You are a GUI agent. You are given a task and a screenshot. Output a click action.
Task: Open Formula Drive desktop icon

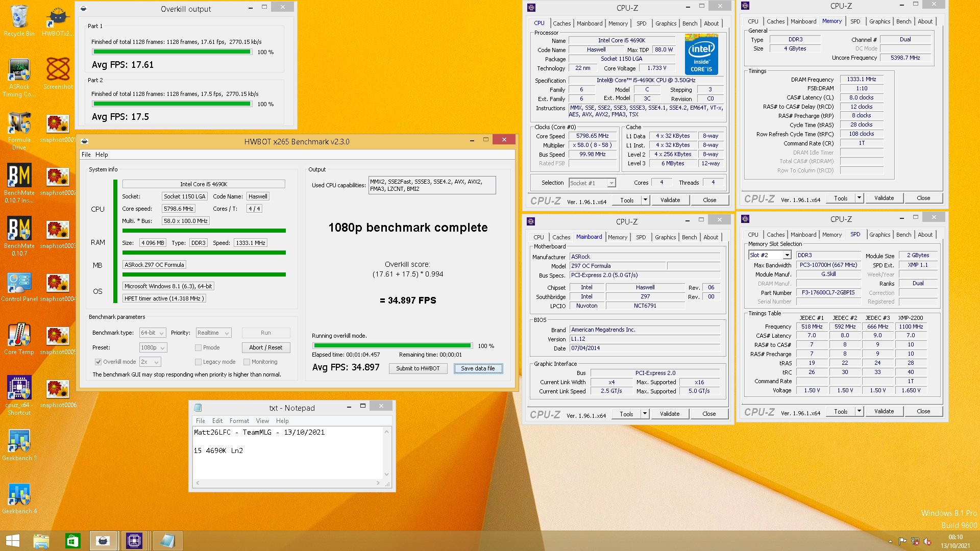click(19, 130)
